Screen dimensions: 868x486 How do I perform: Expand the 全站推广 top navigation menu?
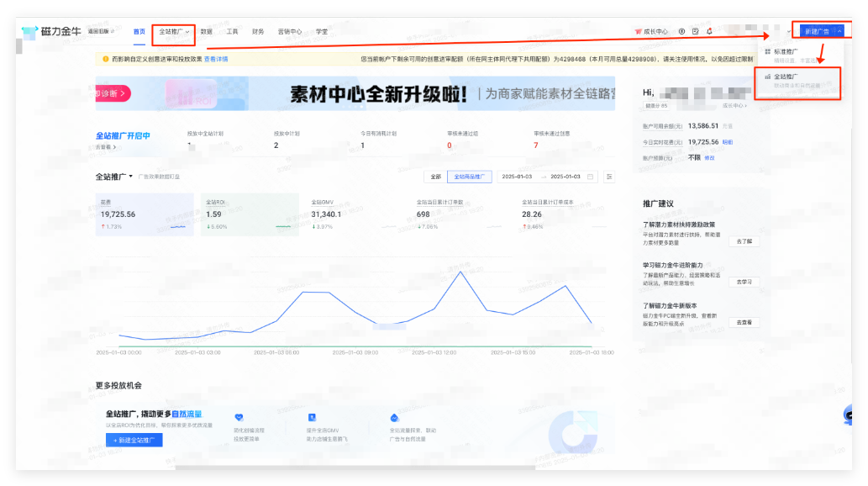point(174,32)
